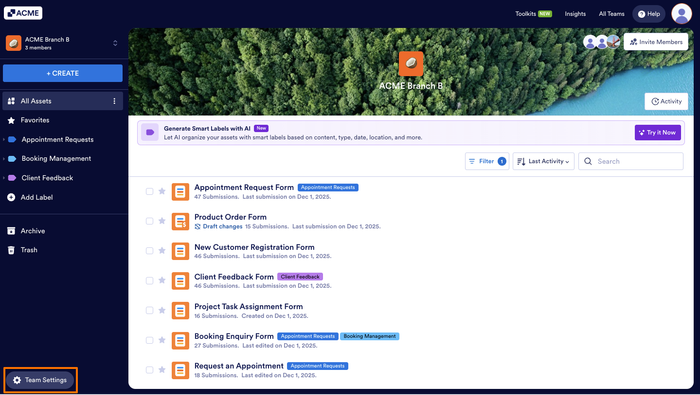
Task: Select the Client Feedback Form checkbox
Action: (x=150, y=281)
